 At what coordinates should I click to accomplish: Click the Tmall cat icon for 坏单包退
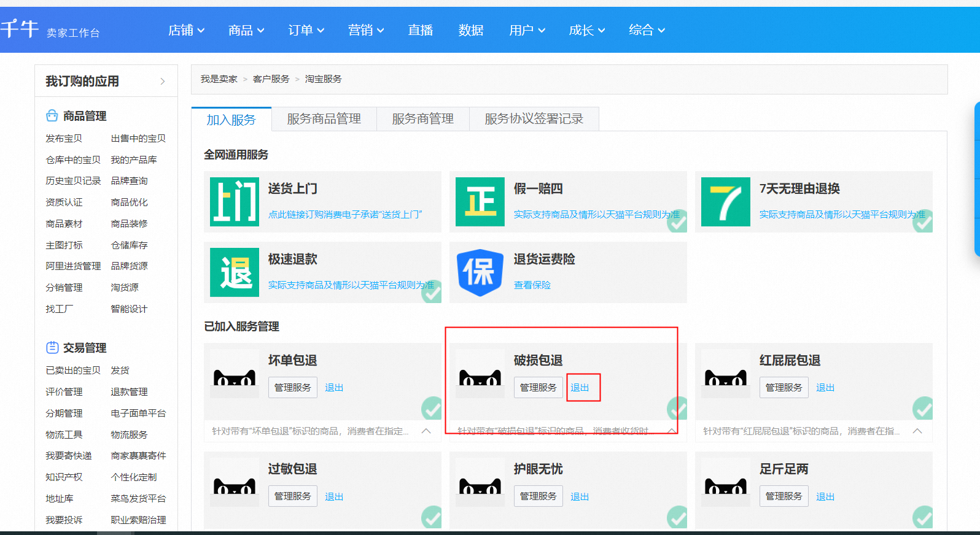(x=235, y=374)
